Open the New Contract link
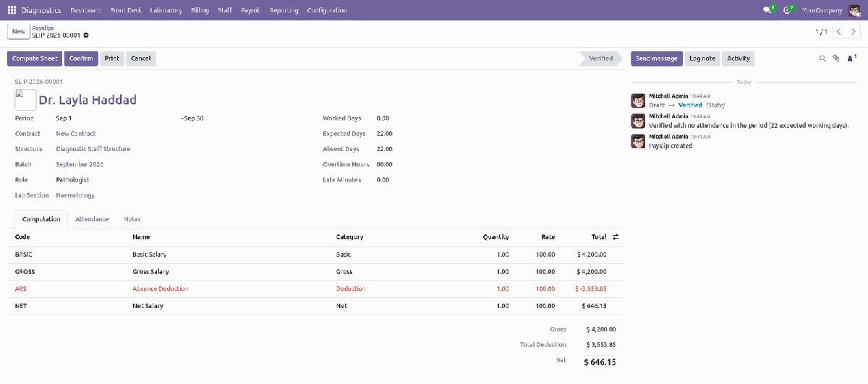 [76, 134]
